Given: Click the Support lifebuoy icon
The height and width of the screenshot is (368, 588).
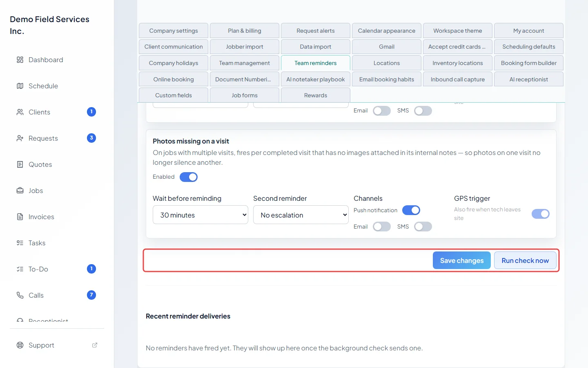Looking at the screenshot, I should (20, 345).
